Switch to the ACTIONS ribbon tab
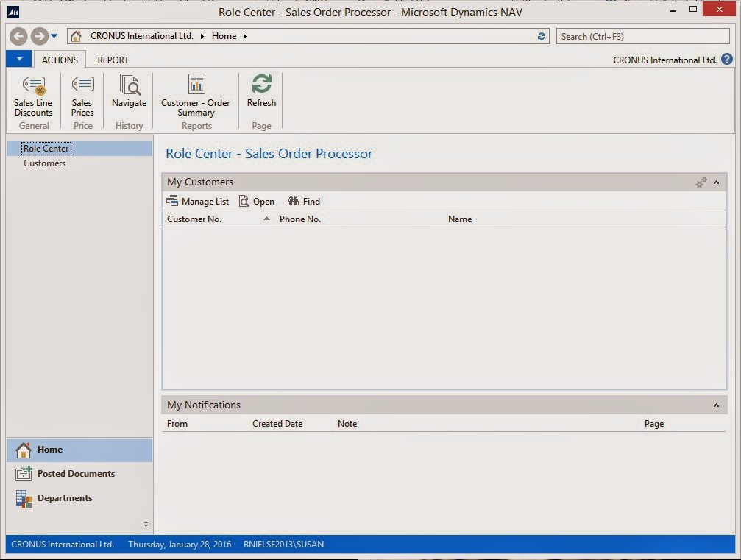 pos(60,60)
